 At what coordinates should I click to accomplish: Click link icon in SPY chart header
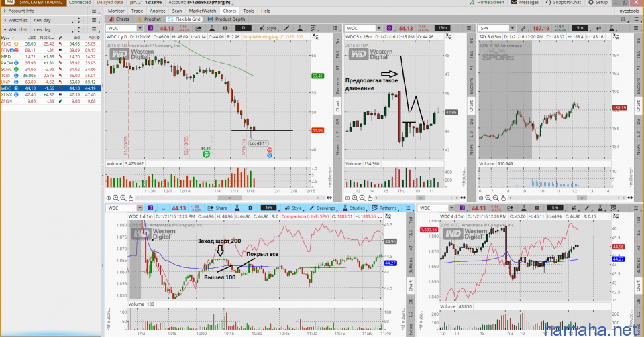coord(523,28)
